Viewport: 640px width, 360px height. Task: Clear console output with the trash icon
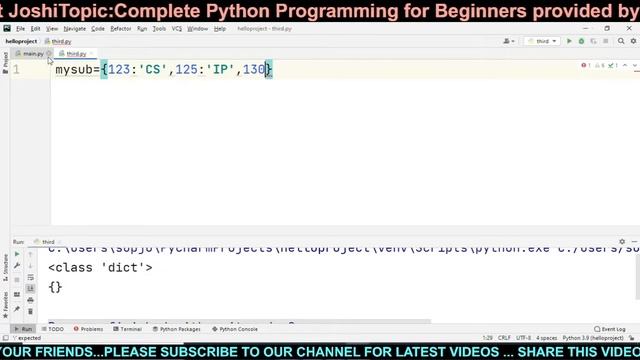coord(30,311)
